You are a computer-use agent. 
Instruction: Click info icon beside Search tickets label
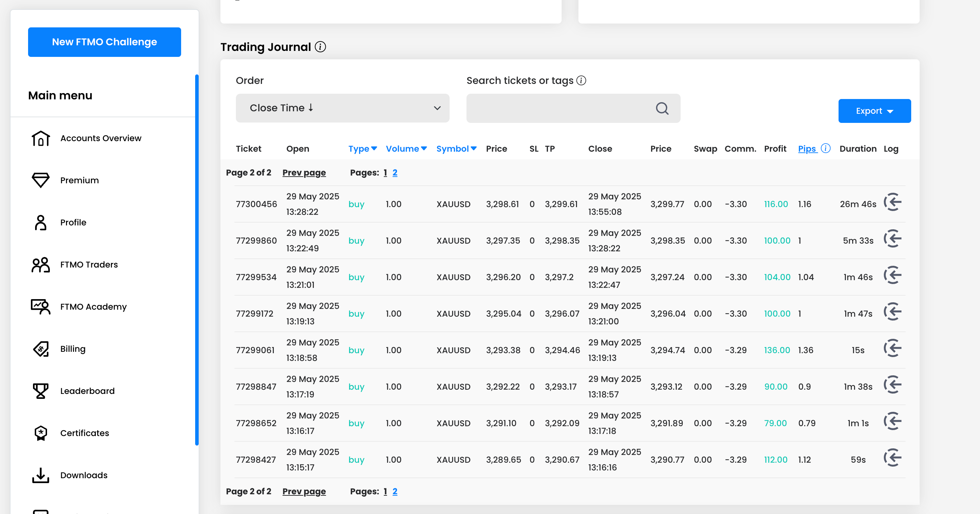tap(581, 81)
